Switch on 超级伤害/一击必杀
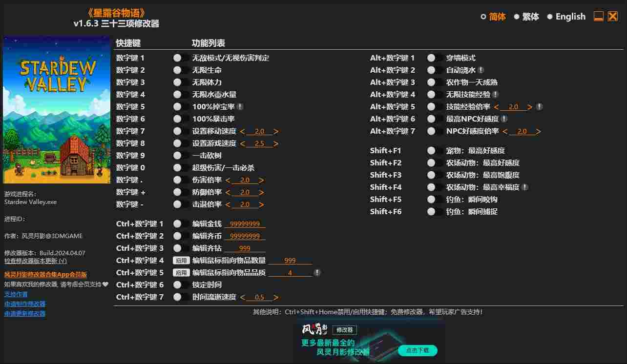627x364 pixels. [x=181, y=167]
